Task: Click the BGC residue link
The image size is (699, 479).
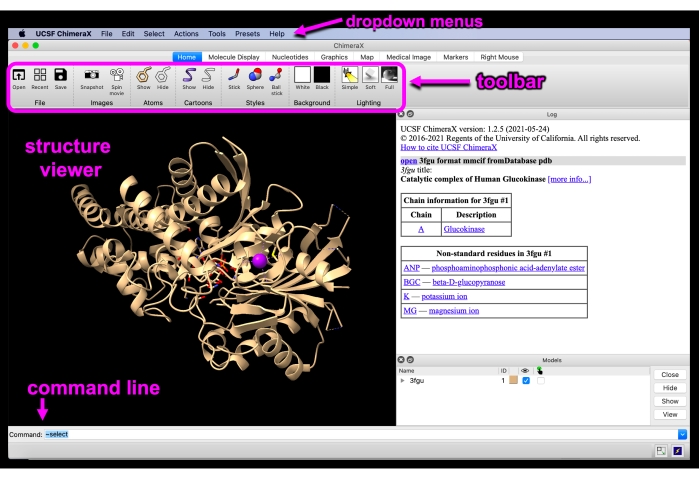Action: point(411,282)
